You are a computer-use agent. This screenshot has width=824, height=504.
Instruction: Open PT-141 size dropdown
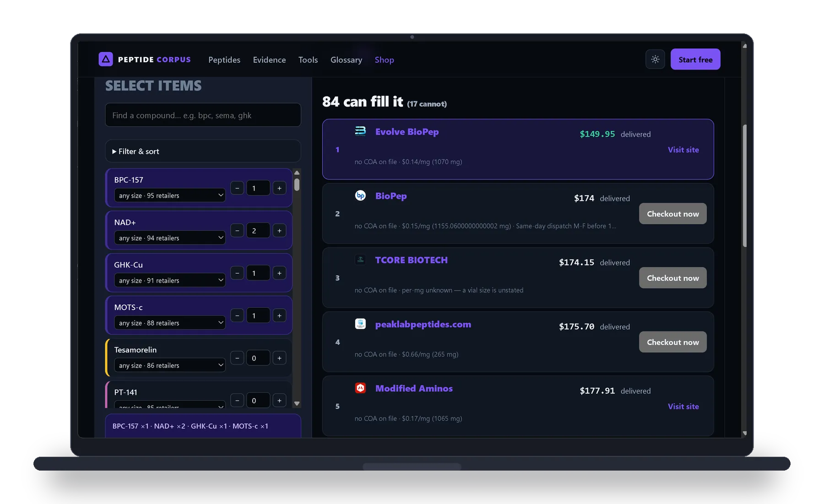(x=170, y=405)
